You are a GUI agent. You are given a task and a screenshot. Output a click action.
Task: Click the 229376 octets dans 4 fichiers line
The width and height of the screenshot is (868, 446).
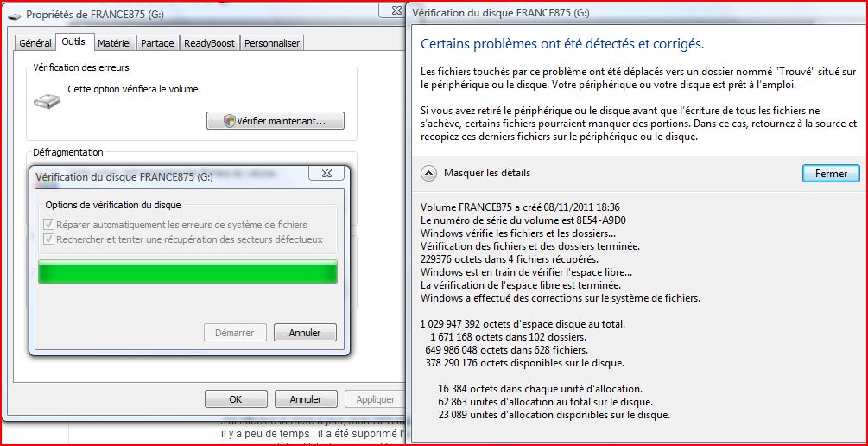coord(509,258)
